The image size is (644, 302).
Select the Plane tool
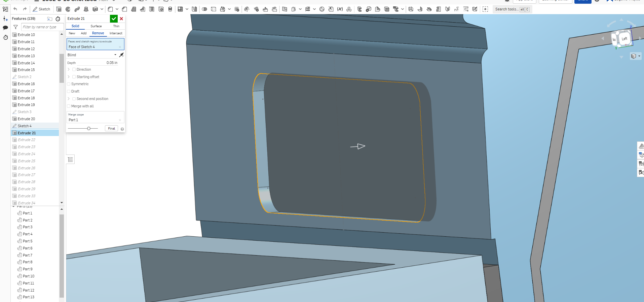tap(285, 9)
